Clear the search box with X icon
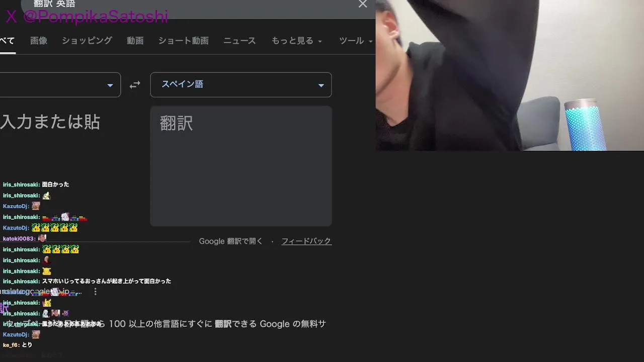 (x=363, y=4)
